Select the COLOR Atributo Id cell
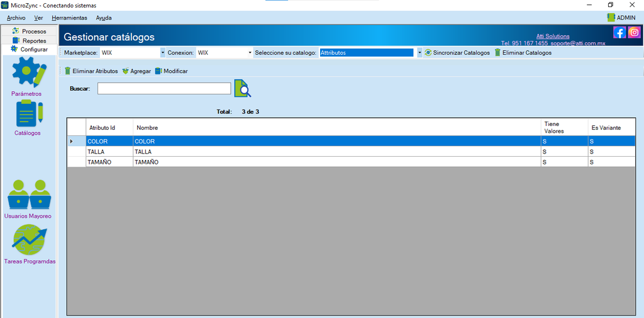Viewport: 644px width, 318px height. coord(109,142)
